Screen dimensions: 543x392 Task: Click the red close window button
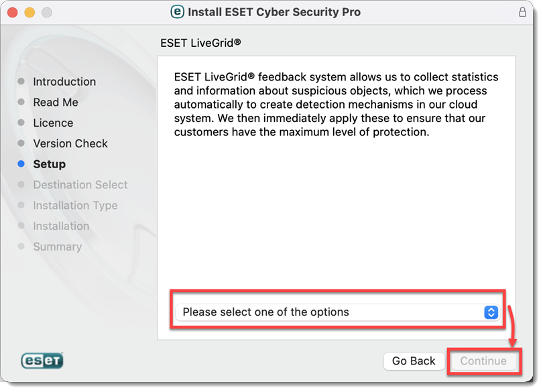pos(13,13)
